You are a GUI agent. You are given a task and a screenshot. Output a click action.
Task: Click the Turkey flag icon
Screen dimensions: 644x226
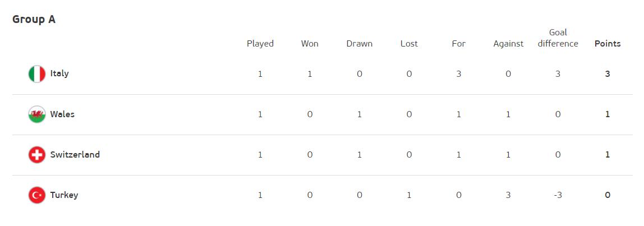click(x=37, y=195)
